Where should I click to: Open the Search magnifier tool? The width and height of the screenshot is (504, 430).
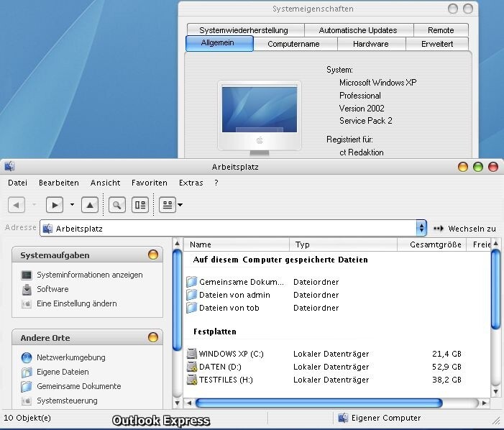point(117,205)
